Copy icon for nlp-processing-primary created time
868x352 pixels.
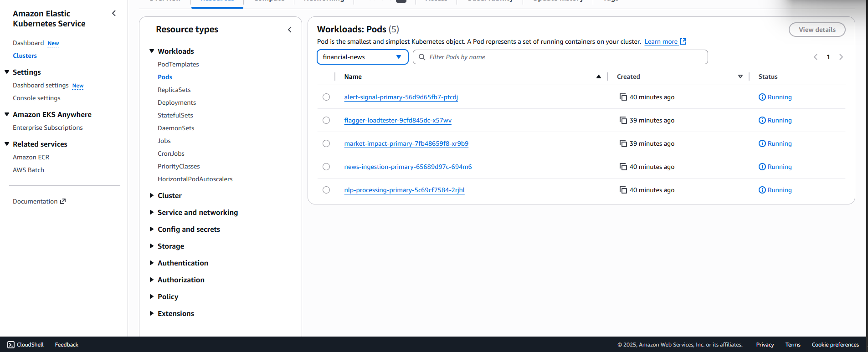point(623,190)
